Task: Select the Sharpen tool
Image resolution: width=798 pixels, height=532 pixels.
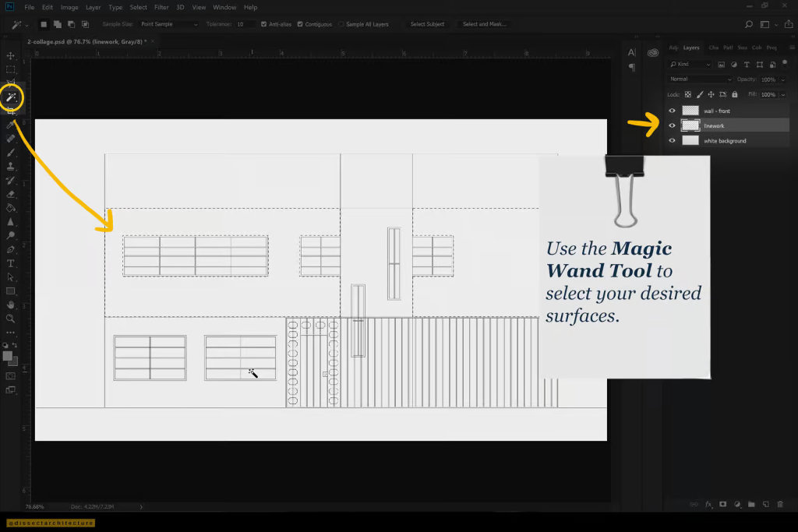Action: (10, 222)
